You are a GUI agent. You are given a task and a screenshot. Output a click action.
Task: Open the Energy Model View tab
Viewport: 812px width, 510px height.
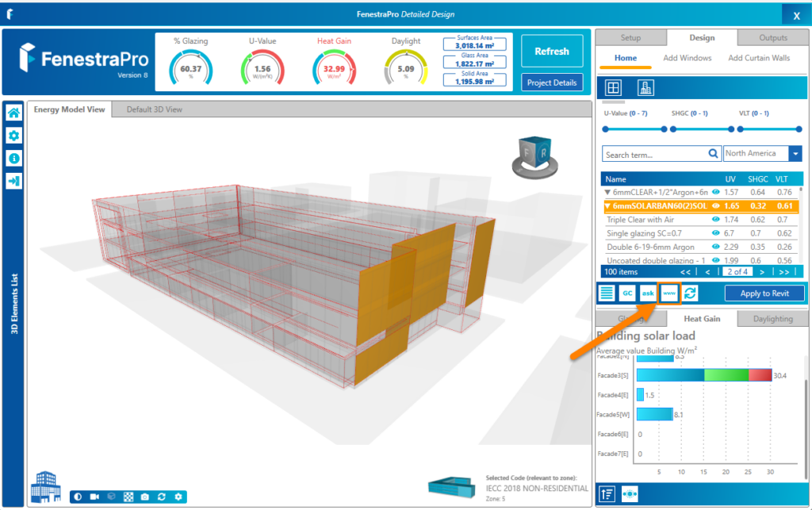click(x=70, y=109)
